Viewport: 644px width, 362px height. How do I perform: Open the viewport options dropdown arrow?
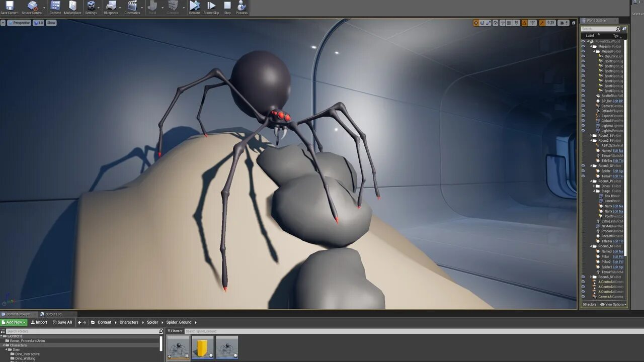point(3,23)
